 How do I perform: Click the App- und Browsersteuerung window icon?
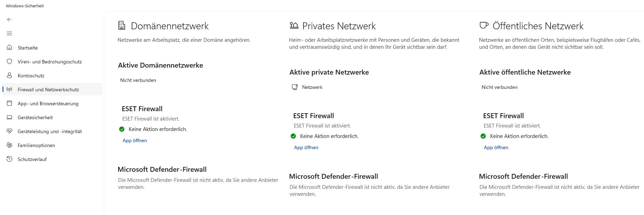click(9, 103)
